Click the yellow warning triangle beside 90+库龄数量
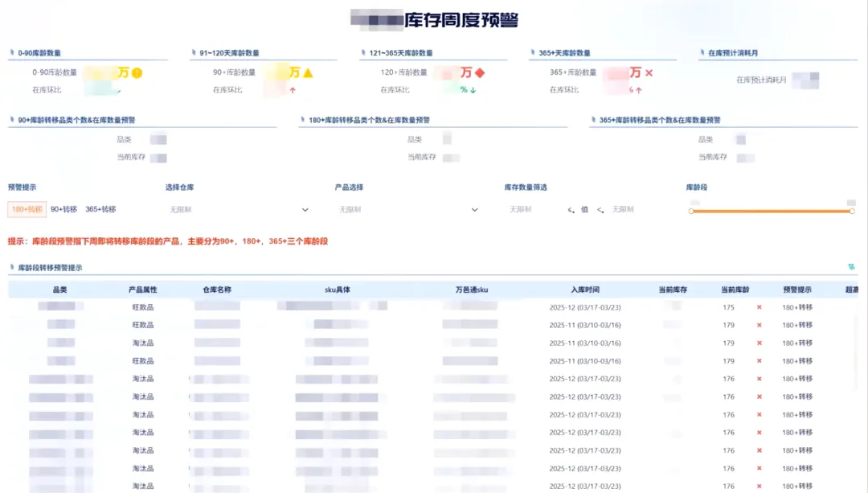Screen dimensions: 868x493 tap(308, 73)
